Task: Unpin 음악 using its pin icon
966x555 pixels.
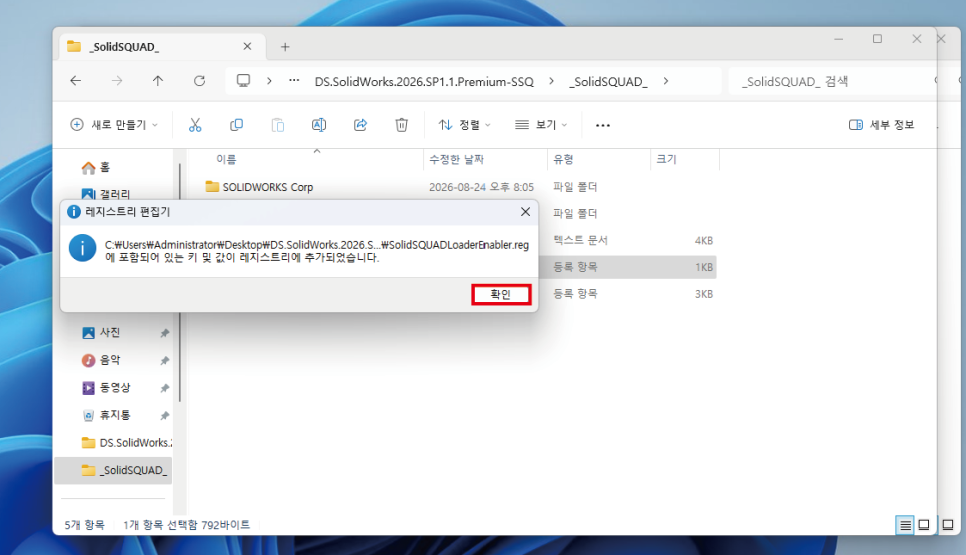Action: pyautogui.click(x=164, y=361)
